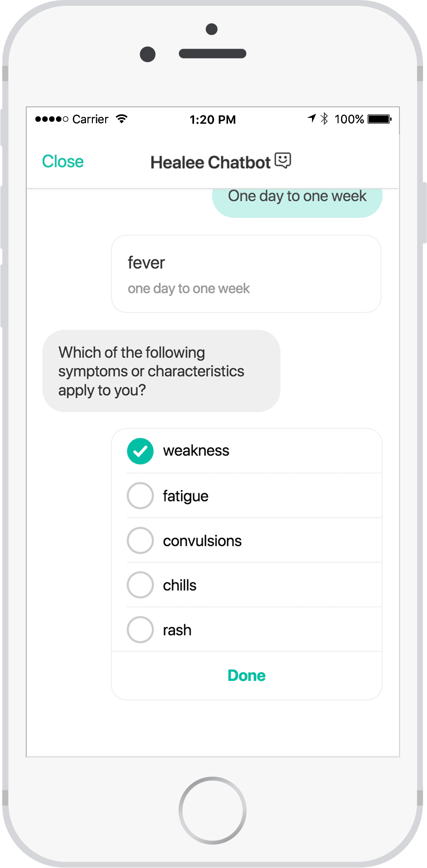Viewport: 427px width, 868px height.
Task: Tap the "One day to one week" reply bubble
Action: click(297, 199)
